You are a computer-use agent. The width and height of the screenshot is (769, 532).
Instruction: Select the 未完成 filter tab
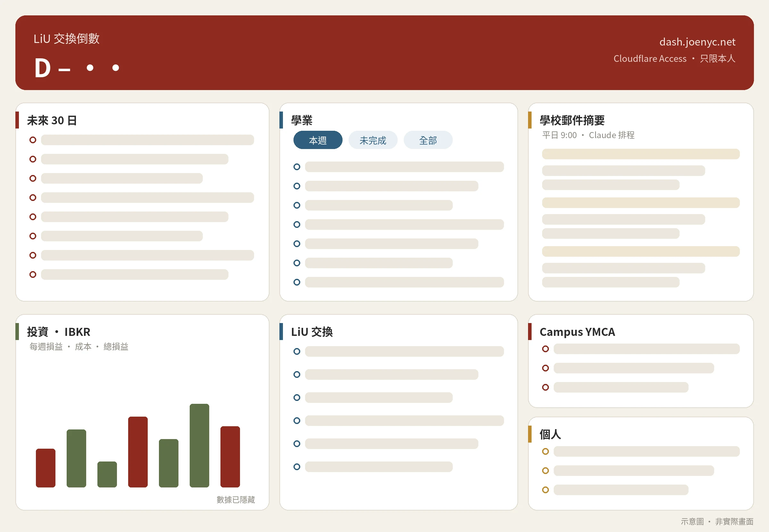coord(373,140)
